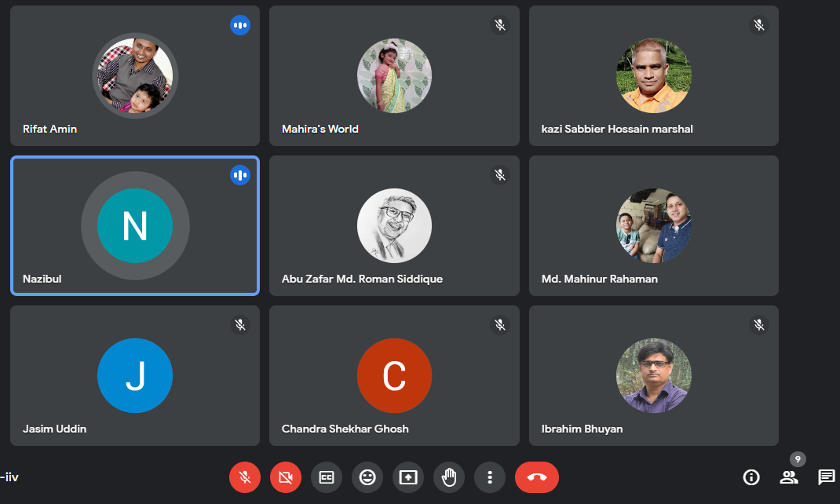Click kazi Sabbier Hossain marshal's profile photo

coord(653,76)
